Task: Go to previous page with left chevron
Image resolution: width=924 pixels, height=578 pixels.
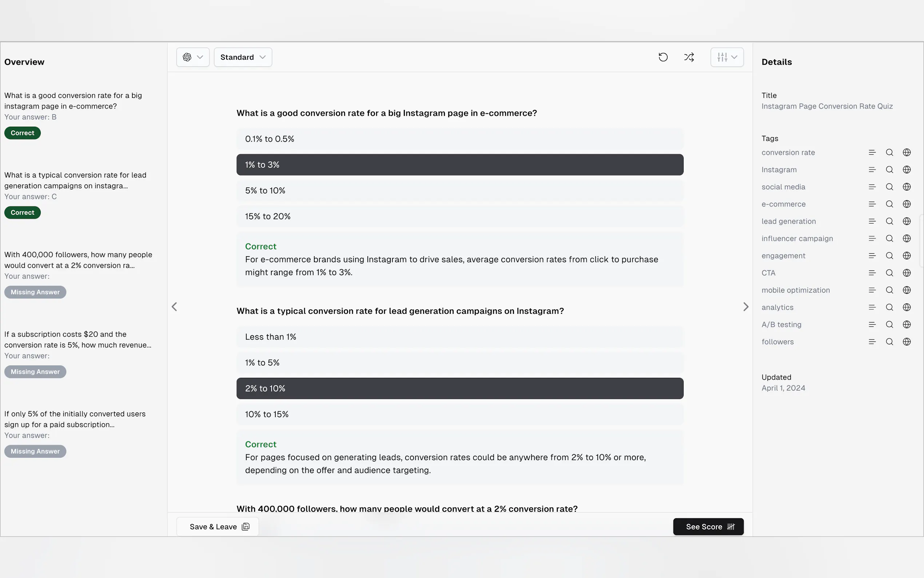Action: point(175,306)
